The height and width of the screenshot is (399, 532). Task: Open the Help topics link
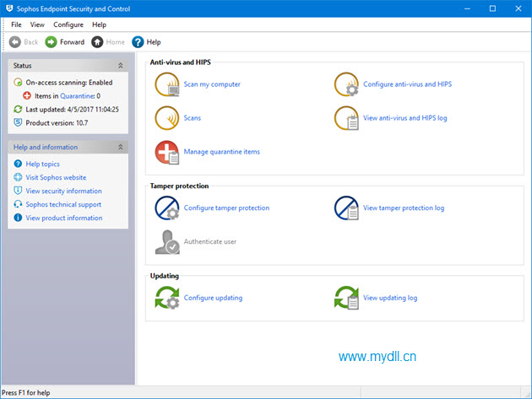(x=43, y=164)
